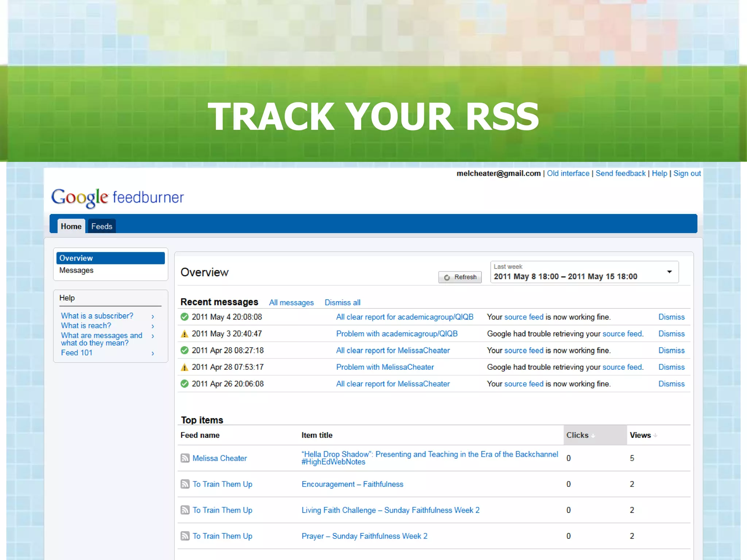Image resolution: width=747 pixels, height=560 pixels.
Task: Click warning icon for May 3 message
Action: 185,334
